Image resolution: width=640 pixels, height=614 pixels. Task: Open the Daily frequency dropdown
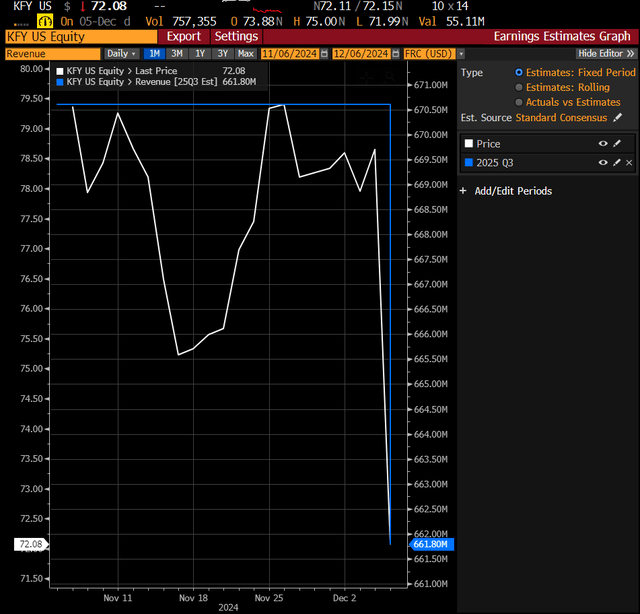(x=121, y=53)
